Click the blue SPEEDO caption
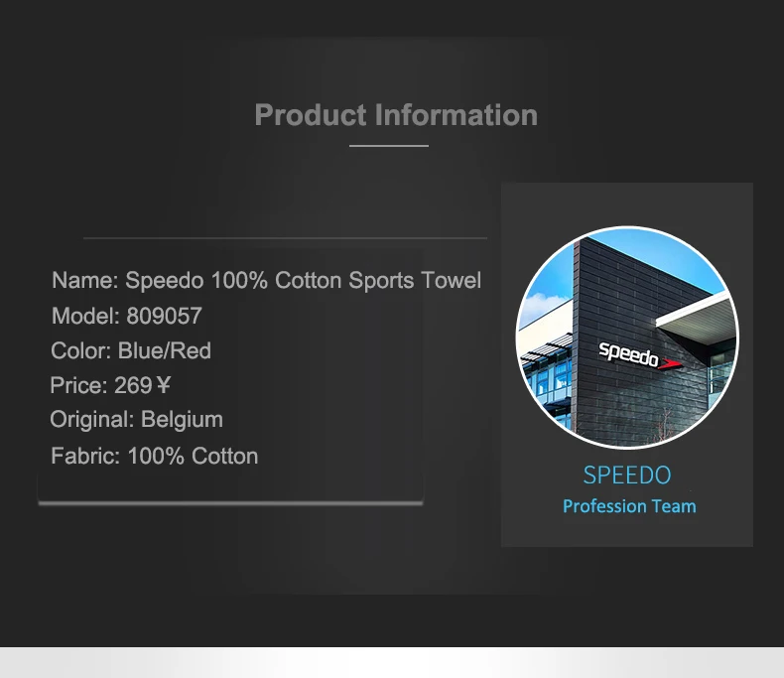The height and width of the screenshot is (678, 784). (627, 475)
